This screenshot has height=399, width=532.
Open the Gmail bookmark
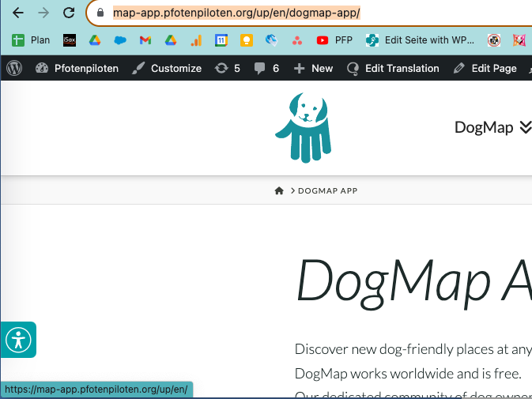point(145,40)
